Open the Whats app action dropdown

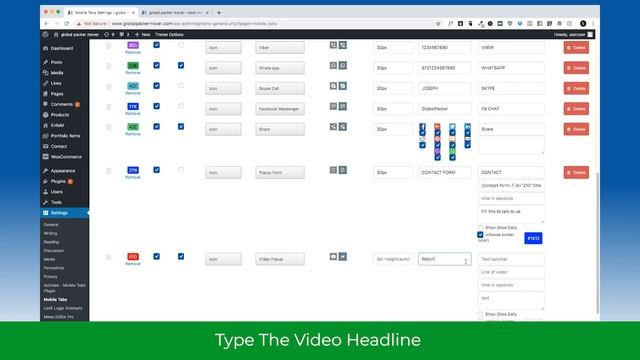(x=280, y=68)
